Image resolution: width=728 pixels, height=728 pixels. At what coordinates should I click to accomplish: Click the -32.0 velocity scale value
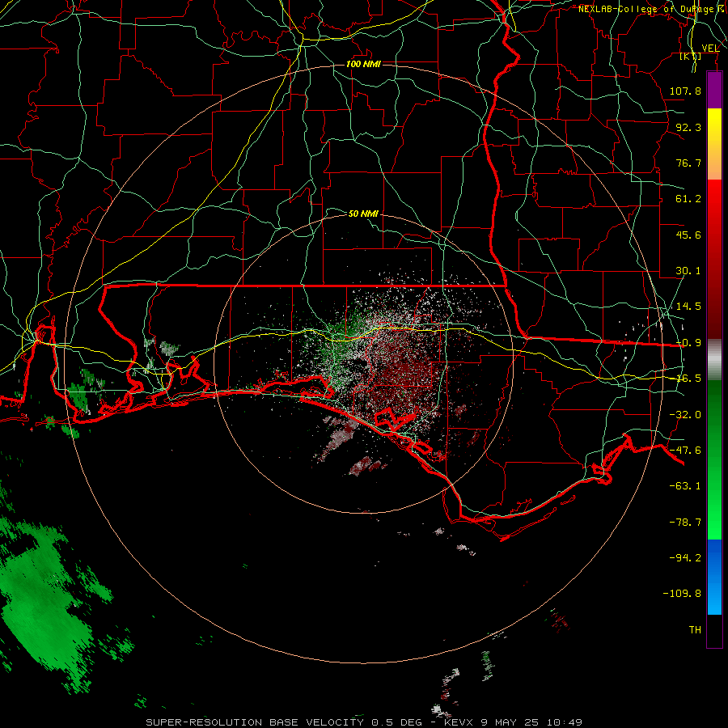685,415
